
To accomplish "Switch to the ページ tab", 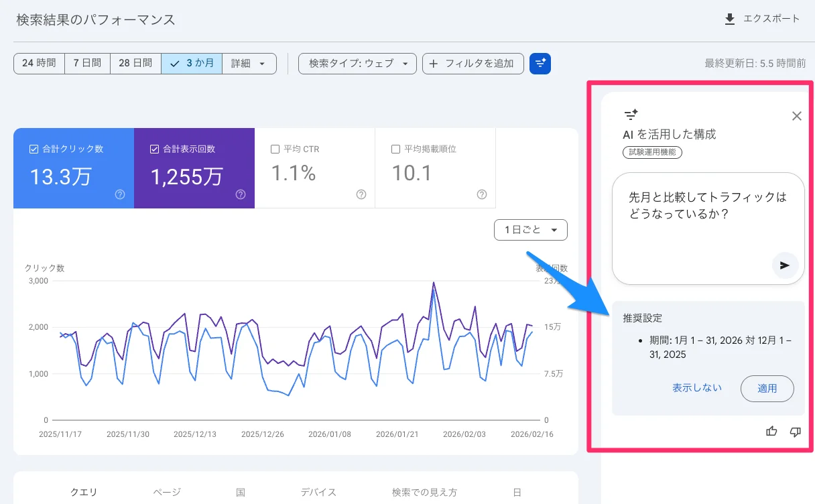I will (166, 492).
